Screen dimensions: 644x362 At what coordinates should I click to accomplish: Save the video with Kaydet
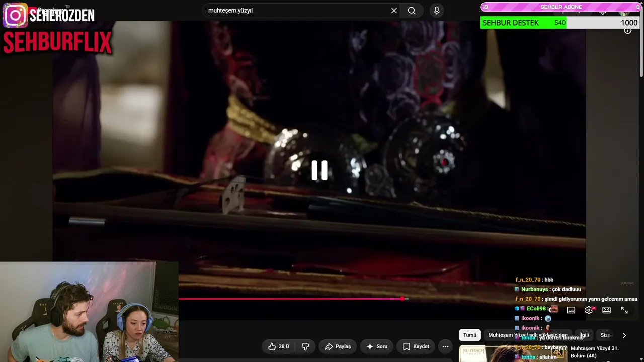click(x=416, y=346)
